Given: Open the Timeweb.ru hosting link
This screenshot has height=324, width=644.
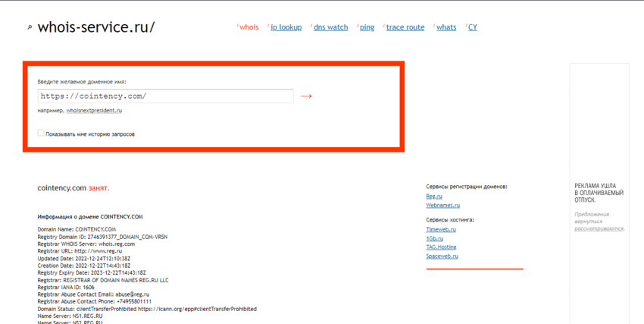Looking at the screenshot, I should (x=441, y=229).
